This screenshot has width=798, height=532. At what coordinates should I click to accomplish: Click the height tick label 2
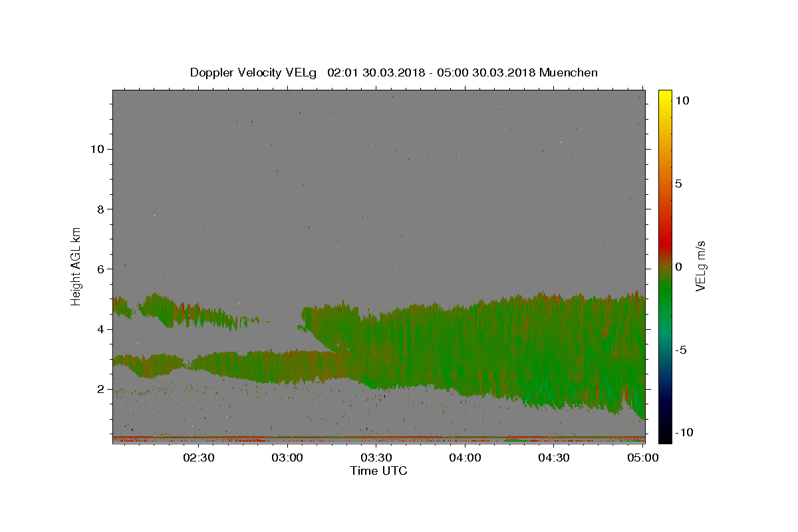[100, 389]
